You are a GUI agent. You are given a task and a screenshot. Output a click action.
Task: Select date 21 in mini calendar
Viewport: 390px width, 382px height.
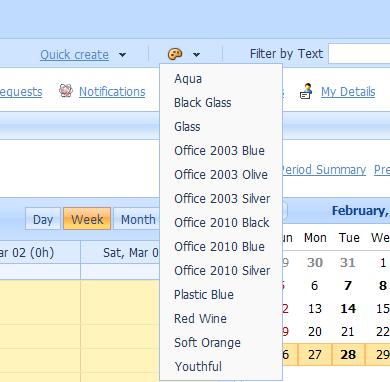[x=348, y=332]
